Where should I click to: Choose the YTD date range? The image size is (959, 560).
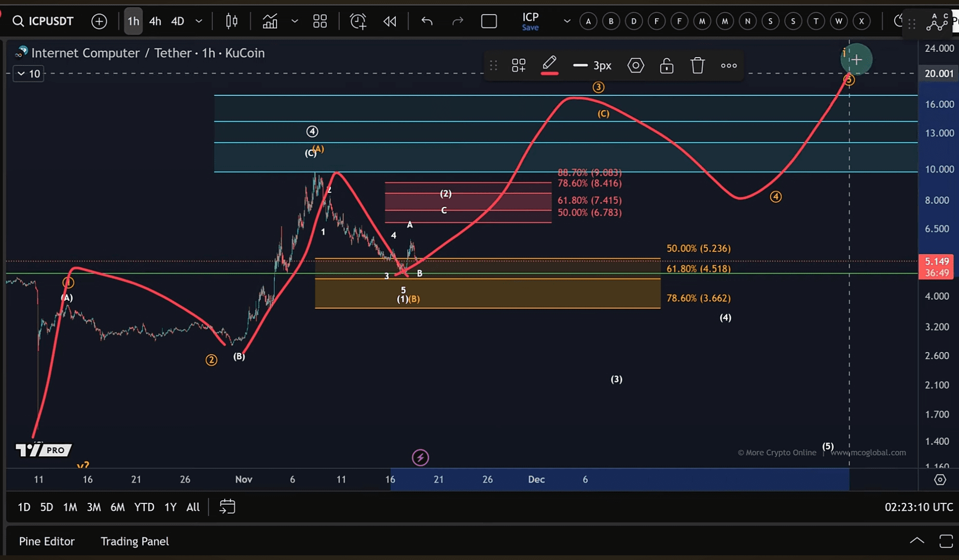point(144,507)
